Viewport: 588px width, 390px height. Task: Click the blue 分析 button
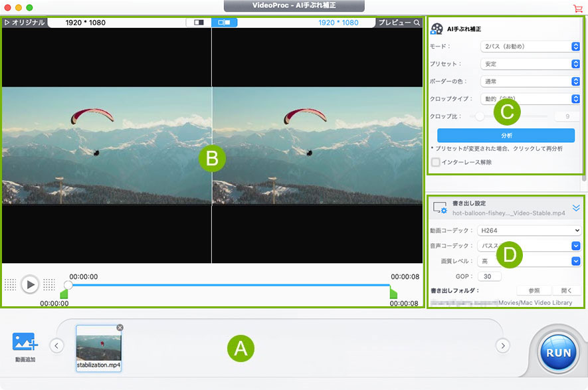coord(506,135)
